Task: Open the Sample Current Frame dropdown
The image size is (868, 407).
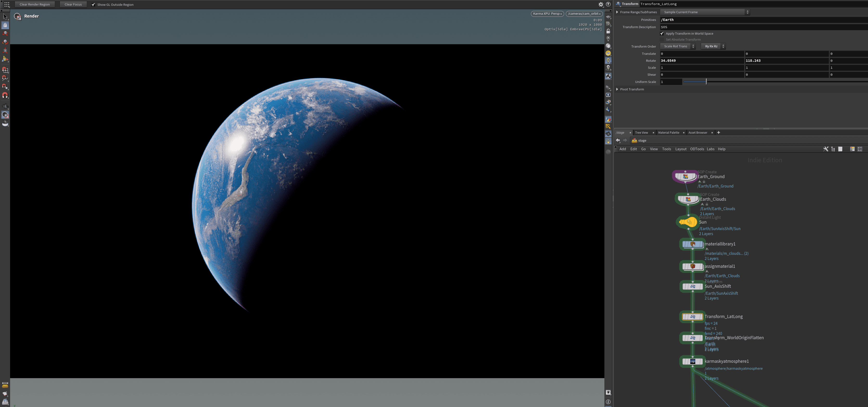Action: 704,12
